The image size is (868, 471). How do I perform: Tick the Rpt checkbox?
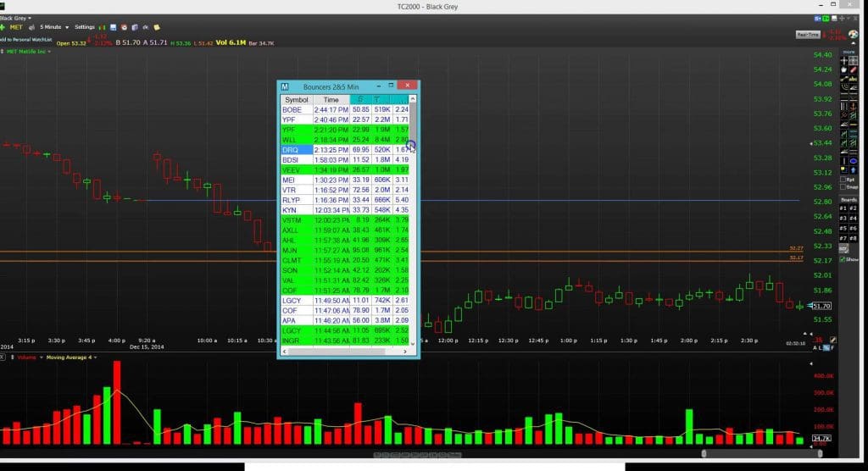coord(843,180)
